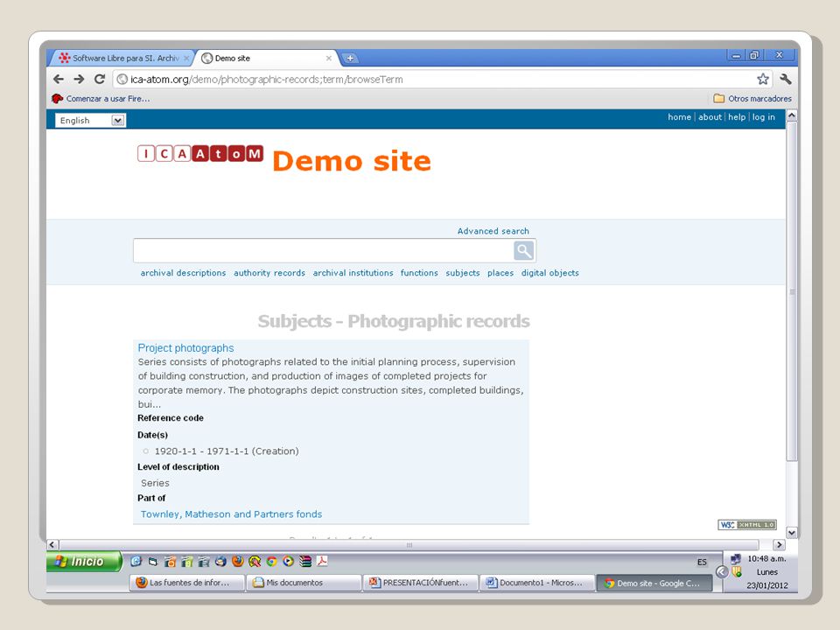The height and width of the screenshot is (630, 840).
Task: Switch to PRESENTACIÓNfuent… taskbar window
Action: 420,583
